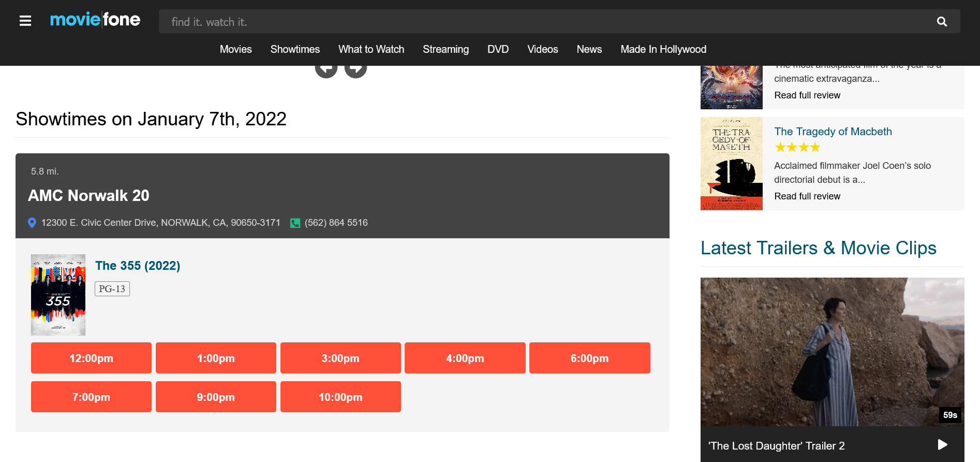Open the Made In Hollywood menu
Screen dimensions: 980x462
[x=663, y=49]
